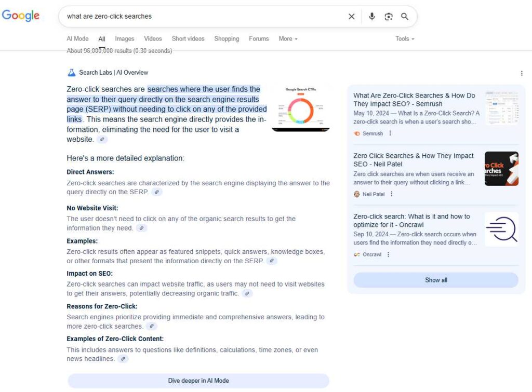
Task: Open Neil Patel Zero Click Searches article
Action: [413, 160]
